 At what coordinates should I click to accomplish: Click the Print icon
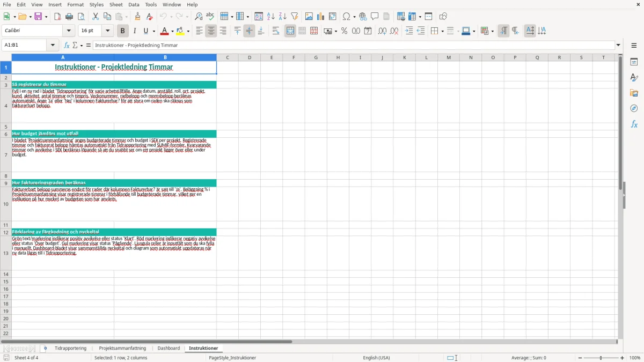(x=69, y=17)
